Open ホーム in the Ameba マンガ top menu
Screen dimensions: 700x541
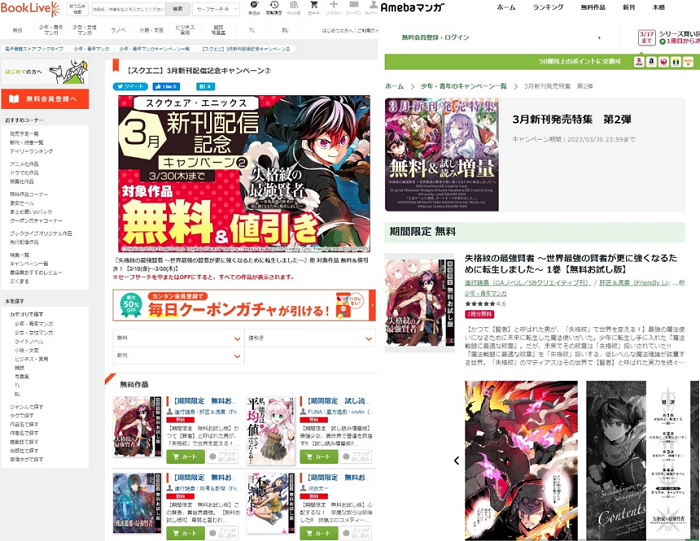[x=506, y=7]
